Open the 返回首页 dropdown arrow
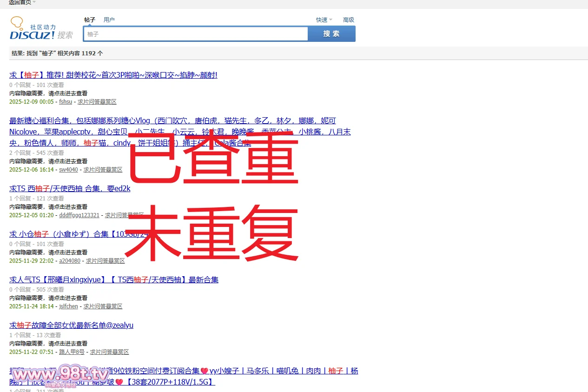 coord(34,2)
